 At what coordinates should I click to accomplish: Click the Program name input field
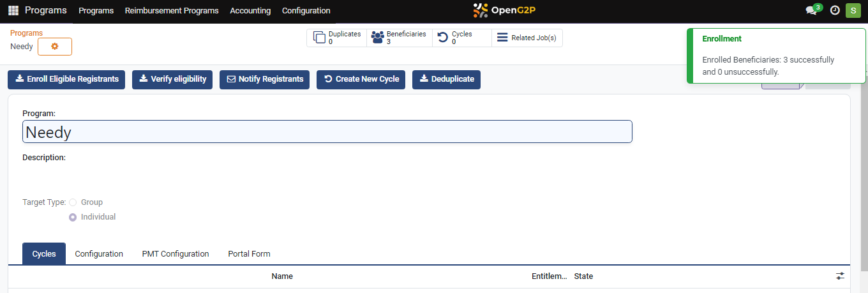point(327,132)
